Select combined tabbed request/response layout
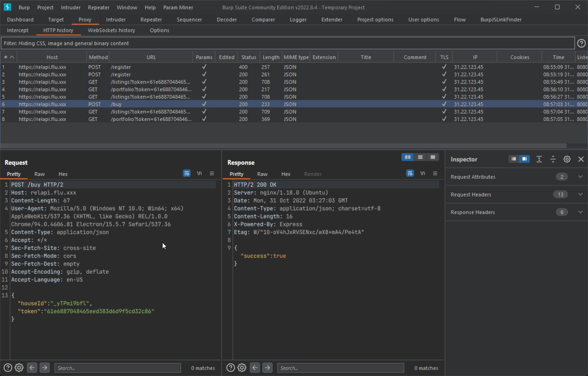This screenshot has width=588, height=376. click(x=433, y=157)
